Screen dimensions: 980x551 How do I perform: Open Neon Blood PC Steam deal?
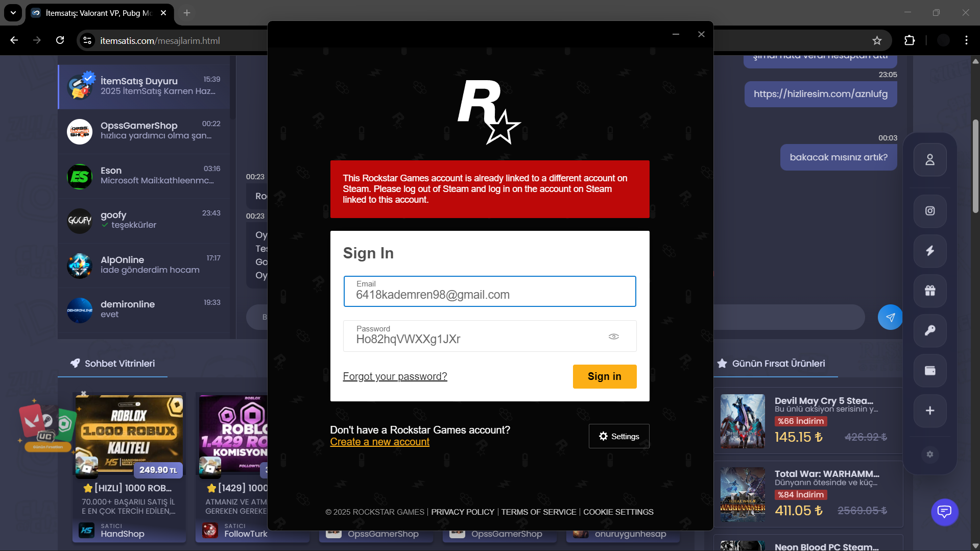pos(808,543)
